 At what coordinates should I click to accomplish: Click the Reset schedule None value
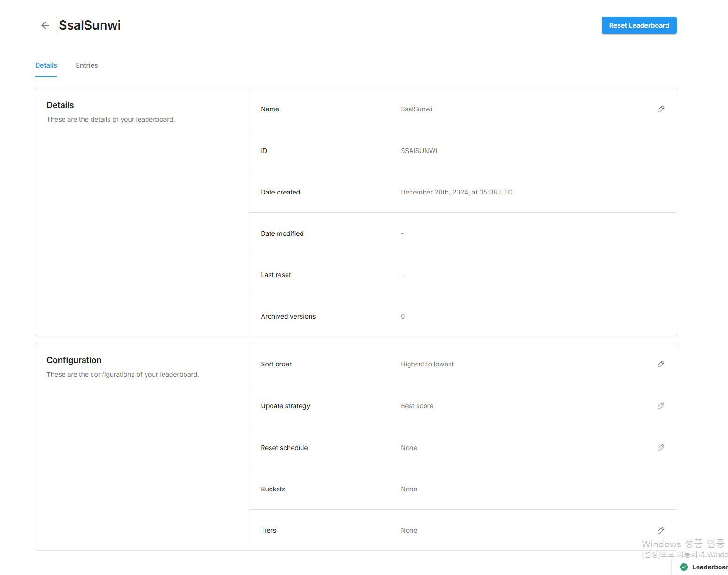coord(409,448)
